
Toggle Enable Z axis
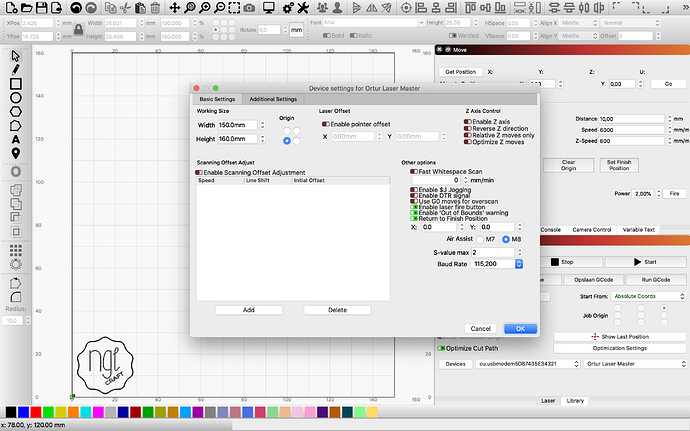(x=468, y=122)
